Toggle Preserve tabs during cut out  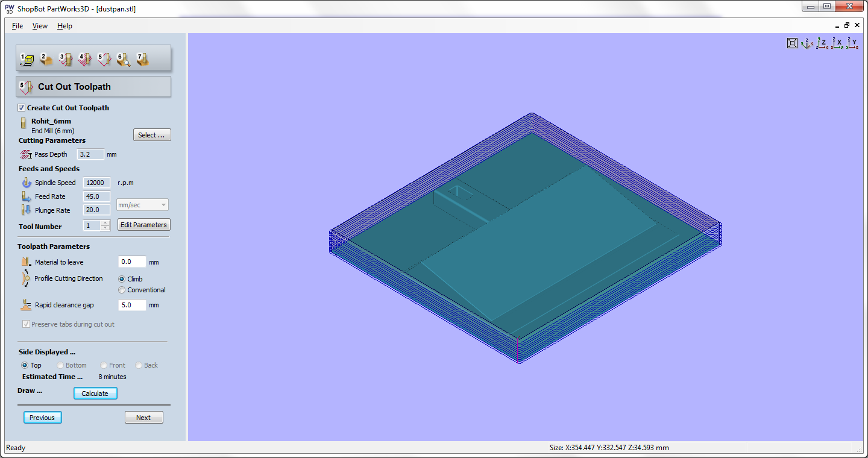point(26,324)
